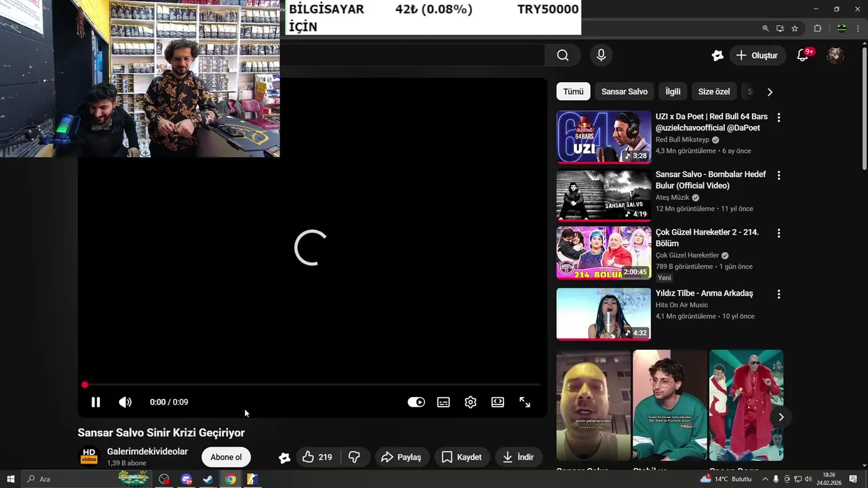
Task: Click the sparkle icon next to Oluştur
Action: tap(717, 56)
